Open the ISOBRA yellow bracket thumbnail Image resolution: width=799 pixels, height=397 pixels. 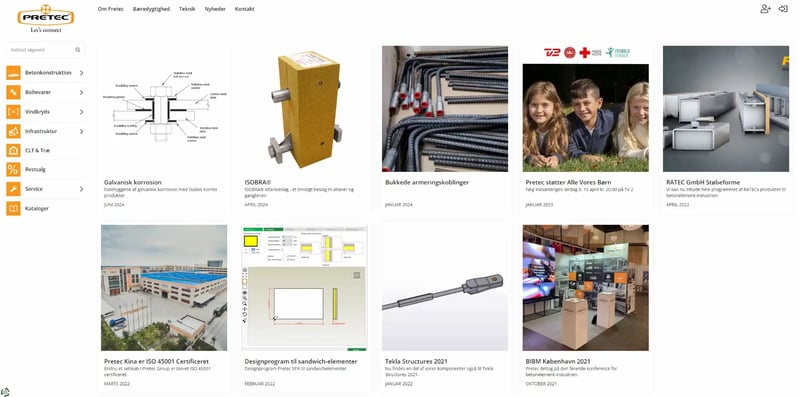[x=304, y=109]
